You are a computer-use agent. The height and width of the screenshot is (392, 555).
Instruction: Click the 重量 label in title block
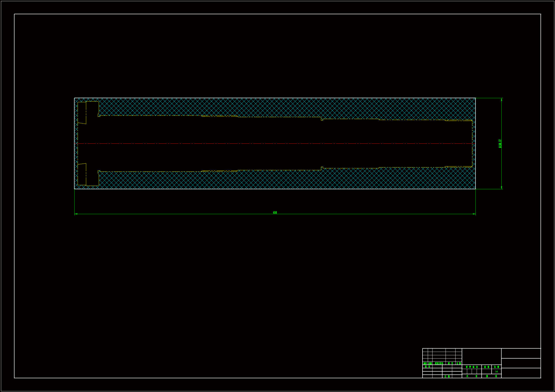pyautogui.click(x=487, y=367)
